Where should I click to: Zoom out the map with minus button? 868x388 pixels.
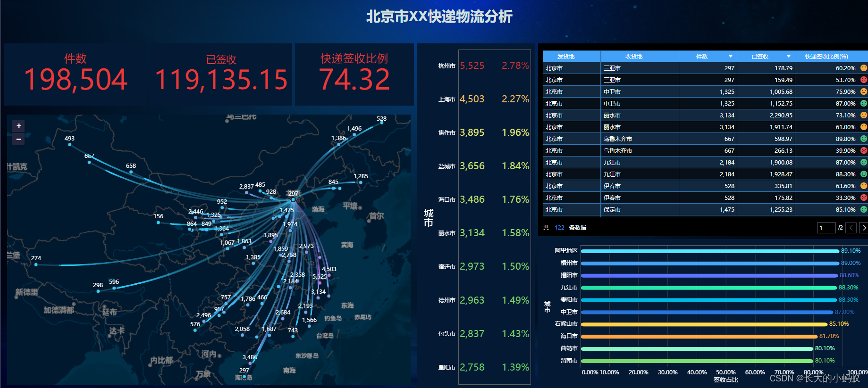tap(19, 139)
